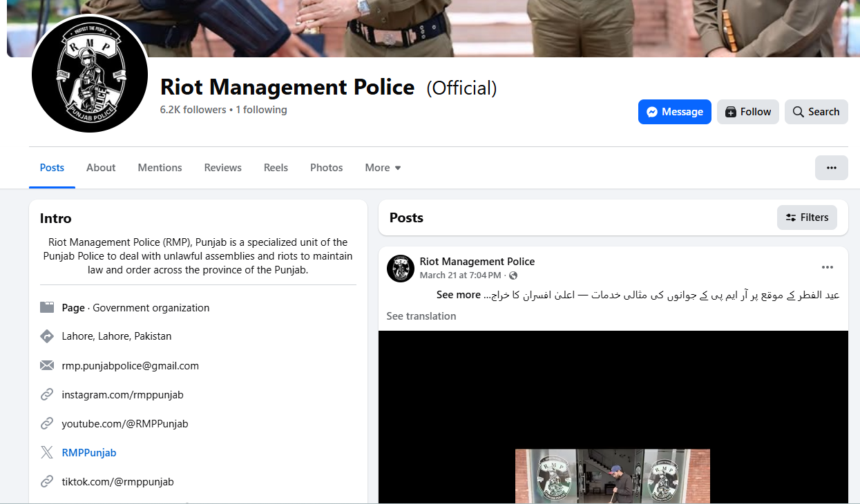Open the Photos tab
Image resolution: width=860 pixels, height=504 pixels.
point(326,168)
